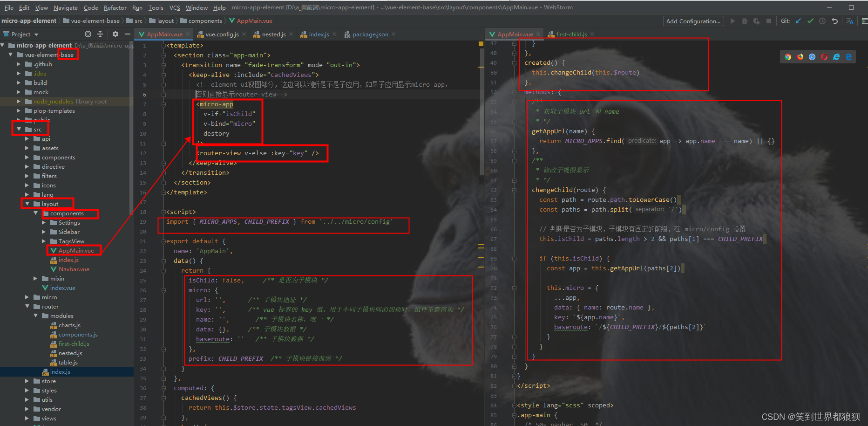Collapse the router folder arrow
Screen dimensions: 868x426
(27, 306)
